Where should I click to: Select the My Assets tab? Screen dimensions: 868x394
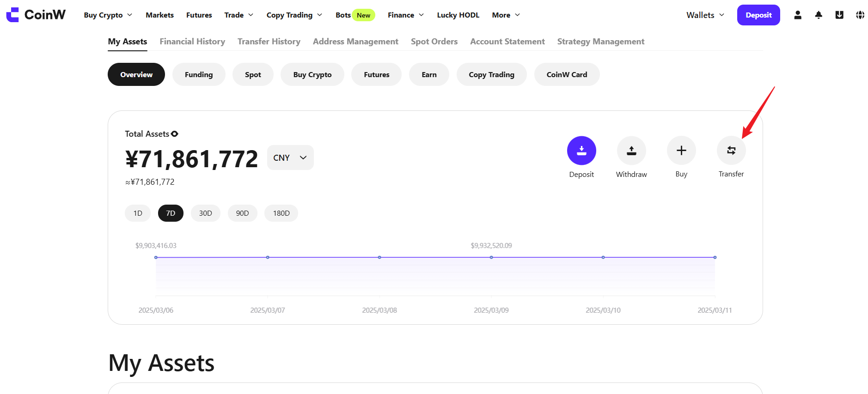[128, 42]
